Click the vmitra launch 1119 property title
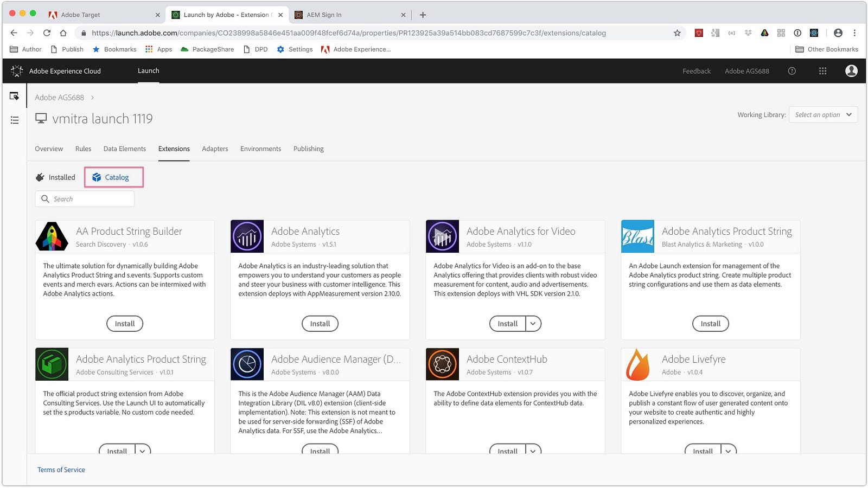Image resolution: width=868 pixels, height=488 pixels. (103, 118)
